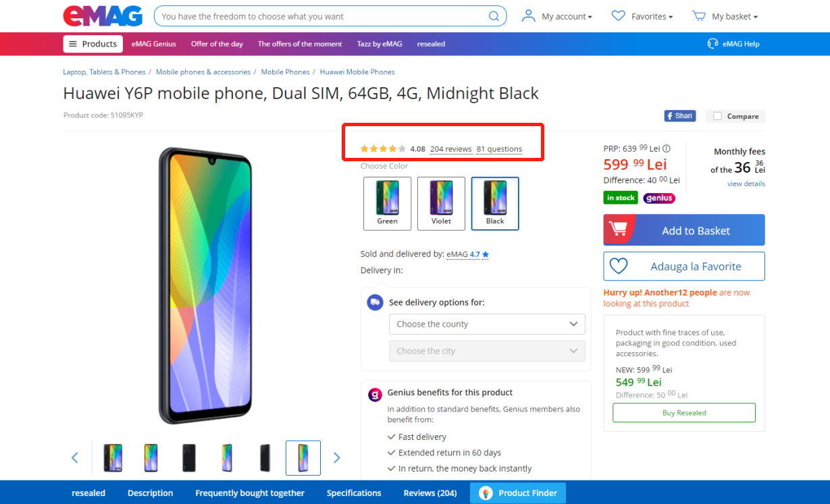Expand the Choose the county dropdown

coord(487,324)
